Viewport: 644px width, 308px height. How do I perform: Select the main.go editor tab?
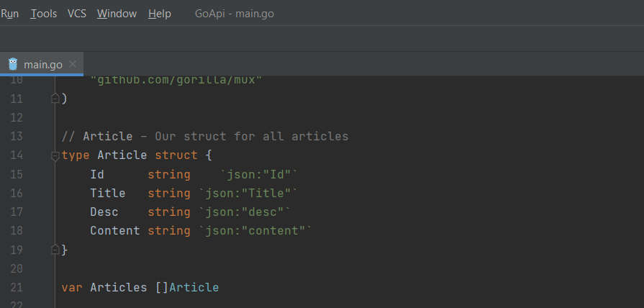tap(42, 65)
